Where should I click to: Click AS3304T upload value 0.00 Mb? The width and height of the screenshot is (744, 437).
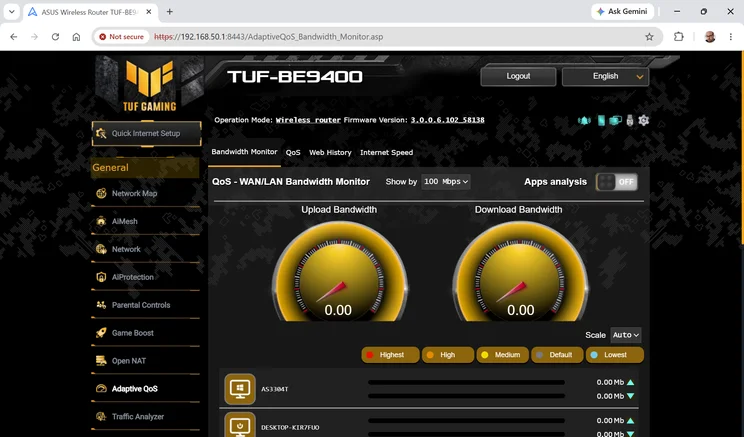click(610, 382)
